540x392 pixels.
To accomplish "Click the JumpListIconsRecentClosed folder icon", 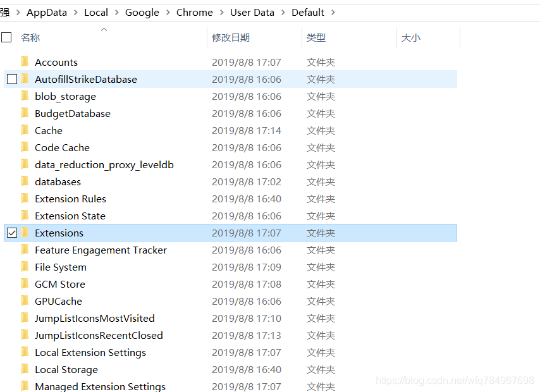I will point(25,335).
